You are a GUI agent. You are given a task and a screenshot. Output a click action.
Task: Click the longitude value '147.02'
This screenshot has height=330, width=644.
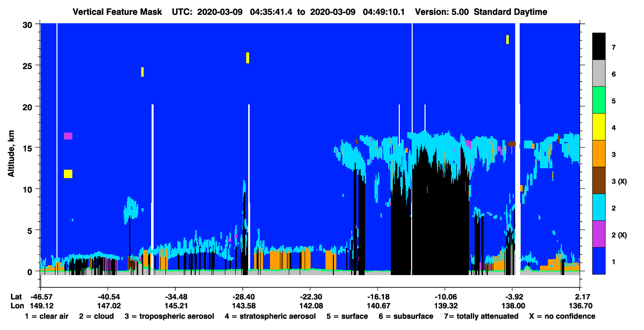(x=107, y=306)
